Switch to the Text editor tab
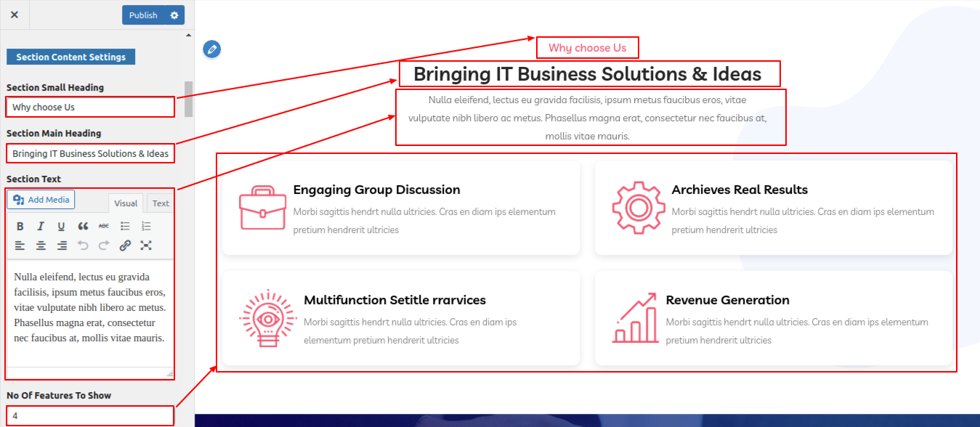Image resolution: width=980 pixels, height=427 pixels. click(x=161, y=203)
